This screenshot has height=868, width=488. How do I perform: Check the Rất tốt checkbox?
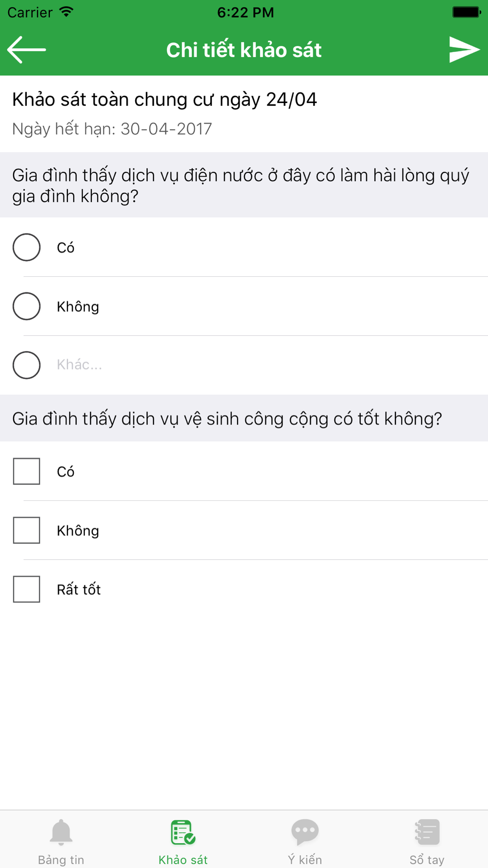[26, 589]
